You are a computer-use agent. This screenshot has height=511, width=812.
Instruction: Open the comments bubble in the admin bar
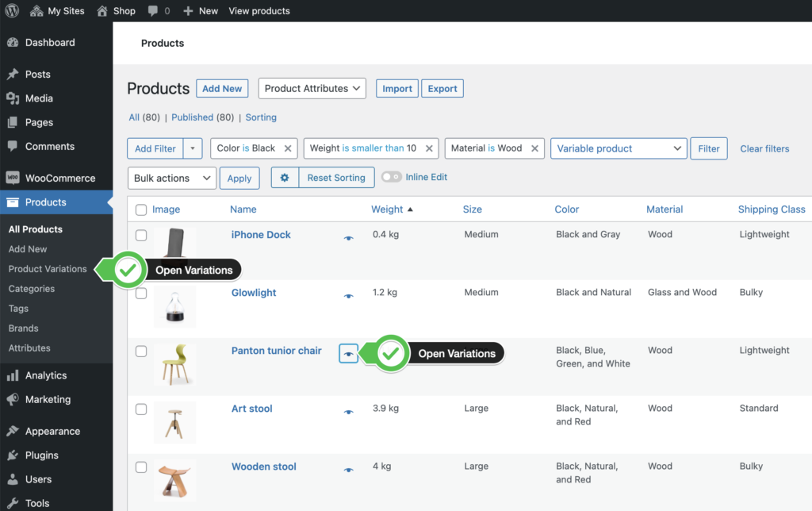(x=155, y=10)
